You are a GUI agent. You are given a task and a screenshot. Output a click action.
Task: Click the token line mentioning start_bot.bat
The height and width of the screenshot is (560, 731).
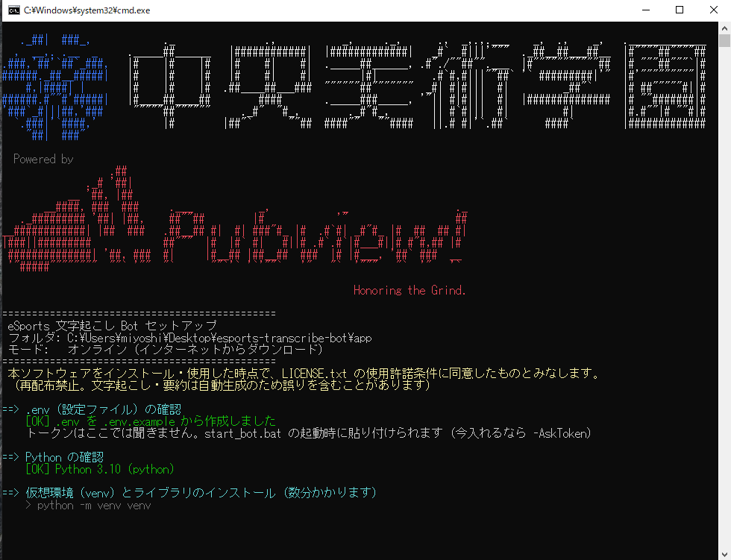point(309,433)
